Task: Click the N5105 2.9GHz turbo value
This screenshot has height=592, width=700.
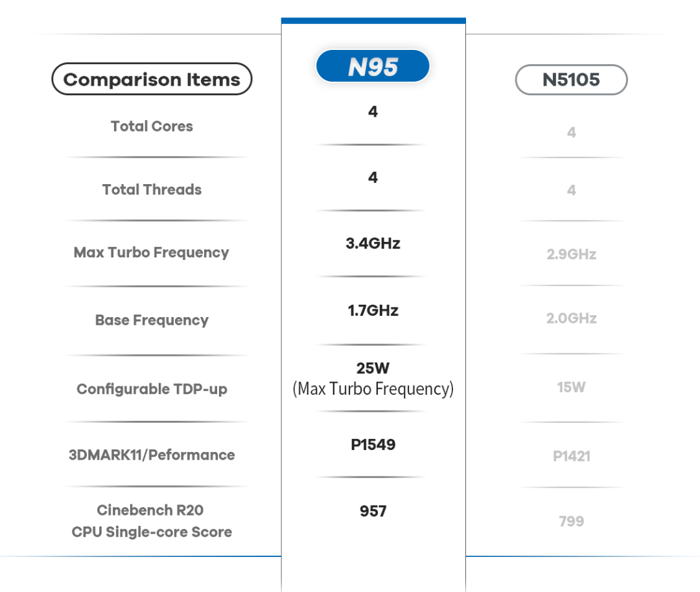Action: [572, 254]
